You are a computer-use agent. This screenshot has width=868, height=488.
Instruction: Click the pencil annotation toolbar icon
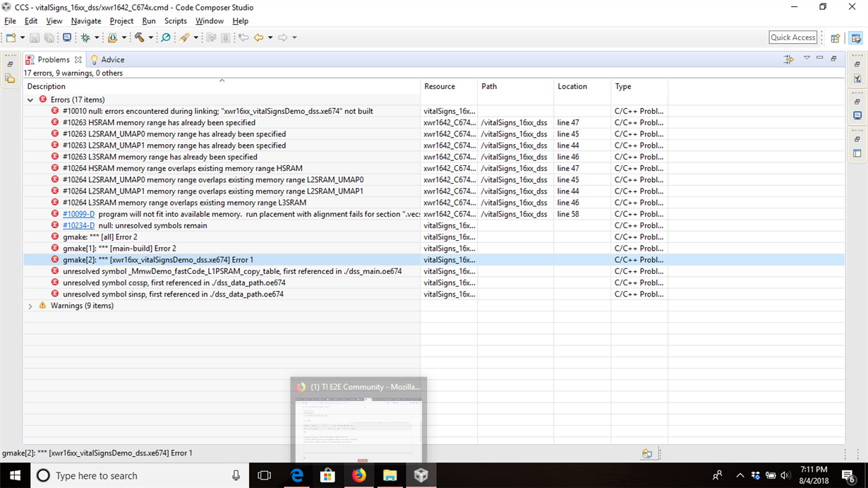click(x=185, y=37)
